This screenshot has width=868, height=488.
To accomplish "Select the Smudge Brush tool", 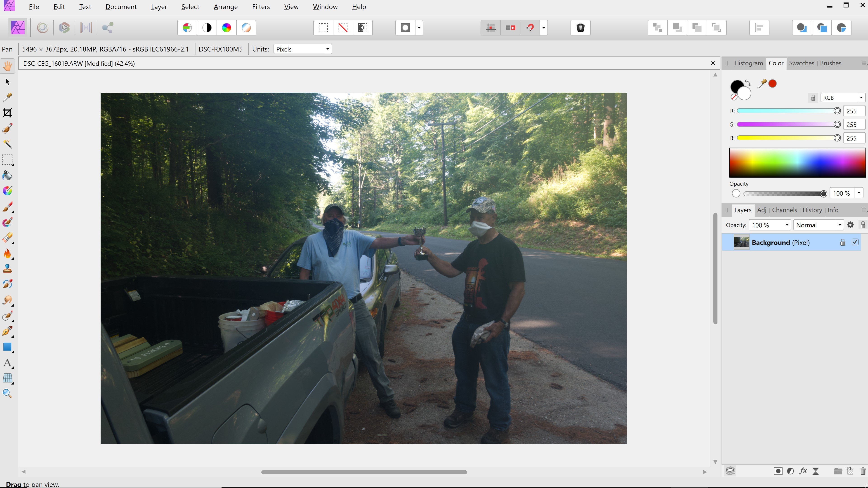I will (7, 300).
